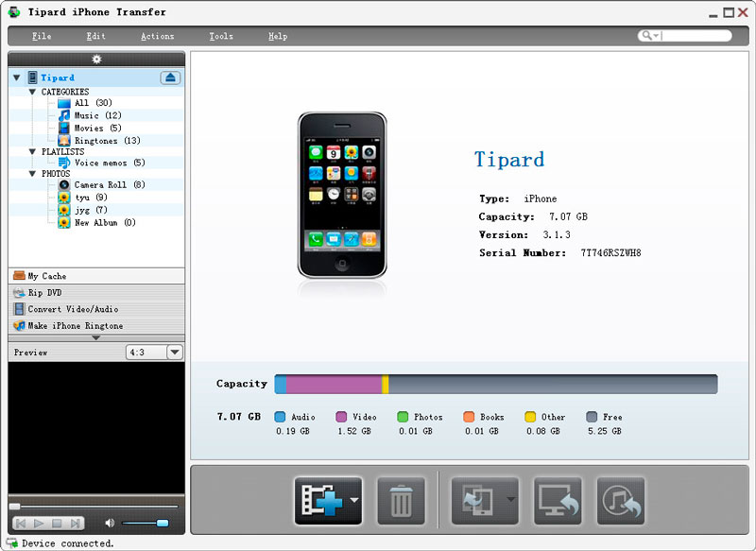
Task: Click the export to PC icon
Action: coord(558,501)
